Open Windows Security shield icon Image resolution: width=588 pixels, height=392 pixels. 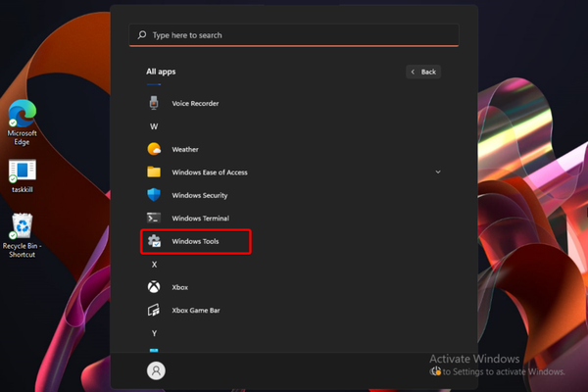pyautogui.click(x=154, y=195)
